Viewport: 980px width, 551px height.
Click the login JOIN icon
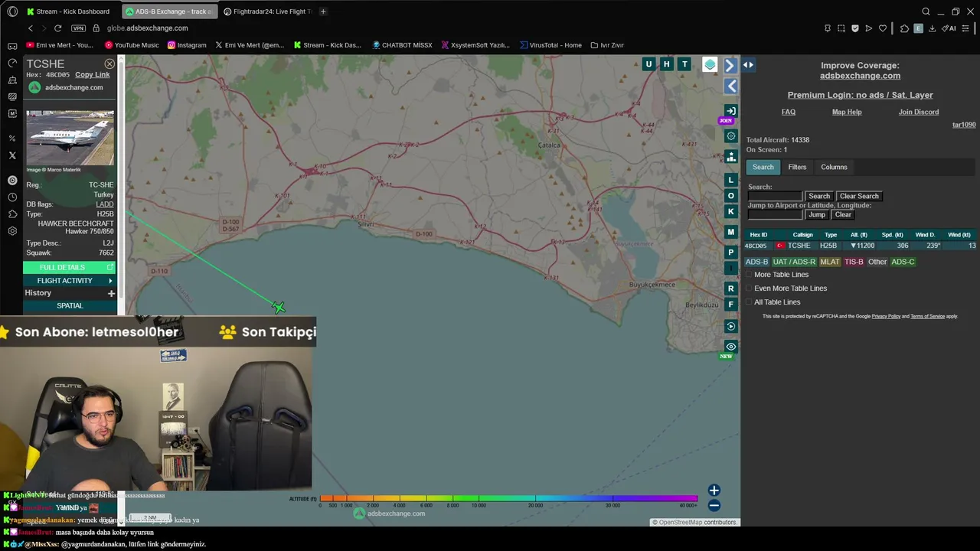(730, 111)
